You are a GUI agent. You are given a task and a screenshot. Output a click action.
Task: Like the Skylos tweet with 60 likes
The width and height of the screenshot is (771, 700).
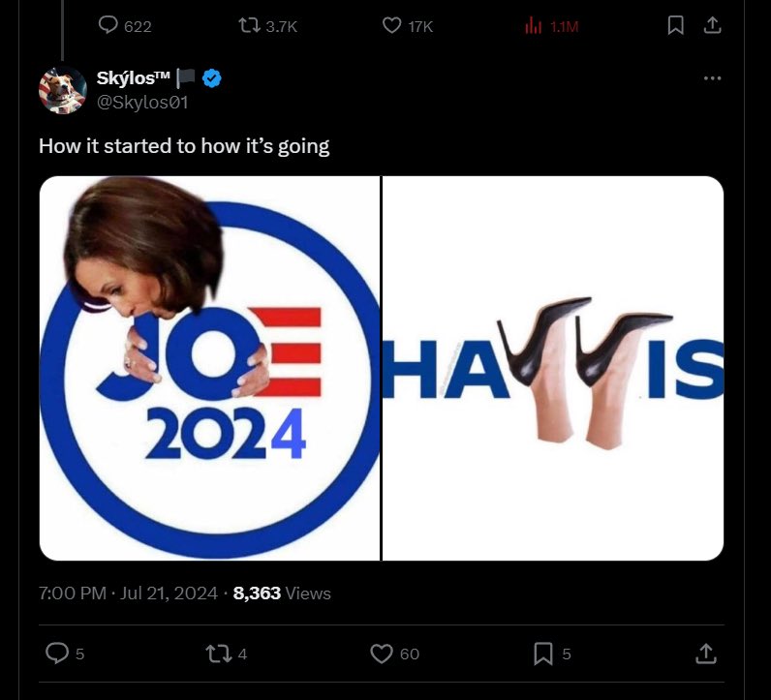[394, 654]
